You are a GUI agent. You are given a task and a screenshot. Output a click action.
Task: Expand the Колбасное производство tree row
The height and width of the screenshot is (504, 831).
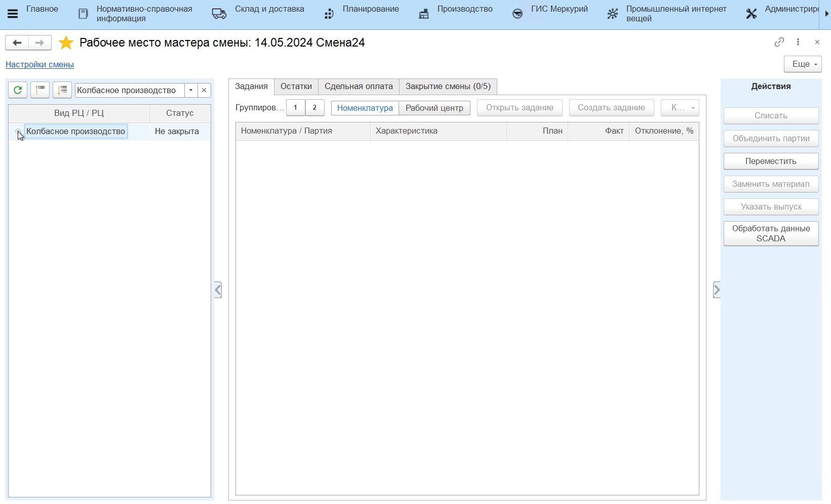click(x=18, y=132)
